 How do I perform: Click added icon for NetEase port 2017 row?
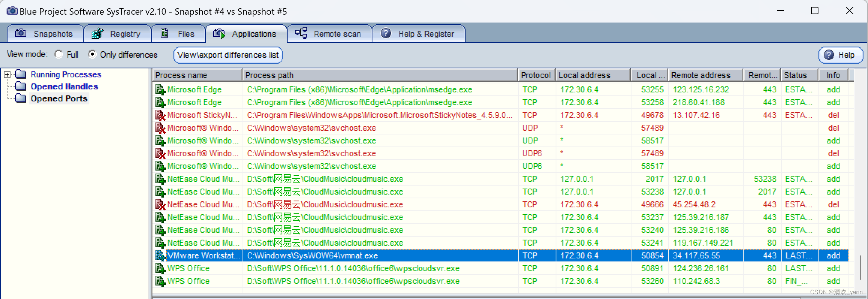tap(161, 179)
